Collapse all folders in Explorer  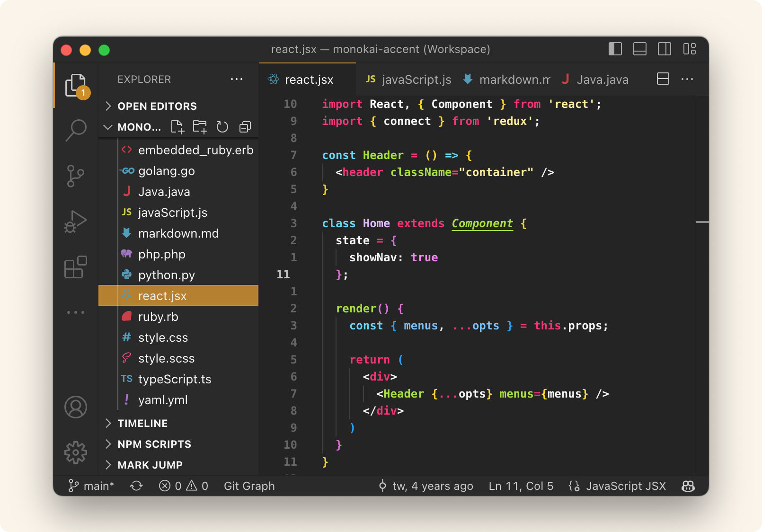pyautogui.click(x=245, y=127)
